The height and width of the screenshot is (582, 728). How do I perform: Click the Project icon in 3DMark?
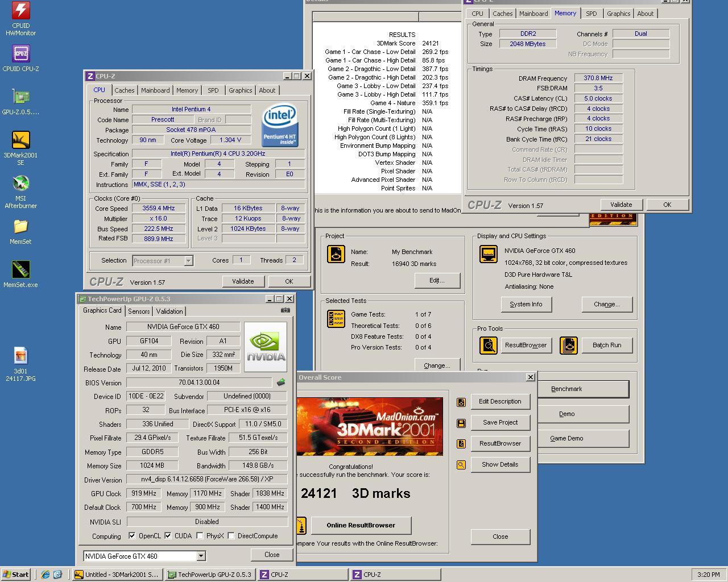336,254
